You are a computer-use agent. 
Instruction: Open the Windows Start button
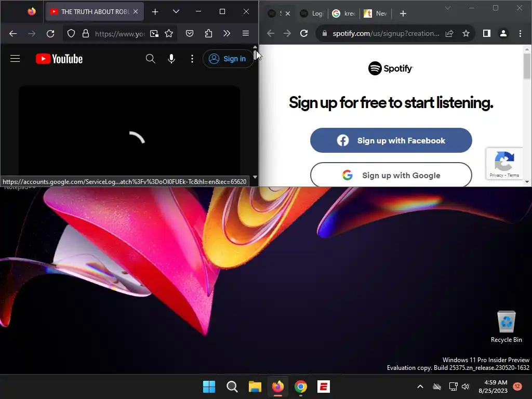pyautogui.click(x=209, y=387)
